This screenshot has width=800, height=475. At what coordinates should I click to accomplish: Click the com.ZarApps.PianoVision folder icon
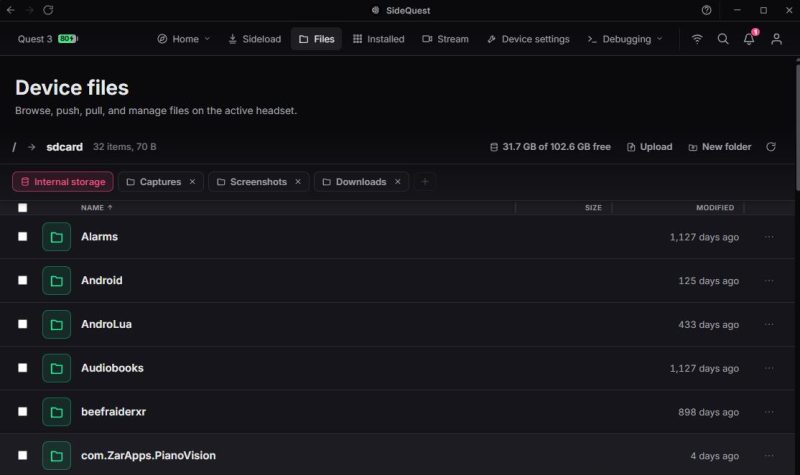pos(57,456)
